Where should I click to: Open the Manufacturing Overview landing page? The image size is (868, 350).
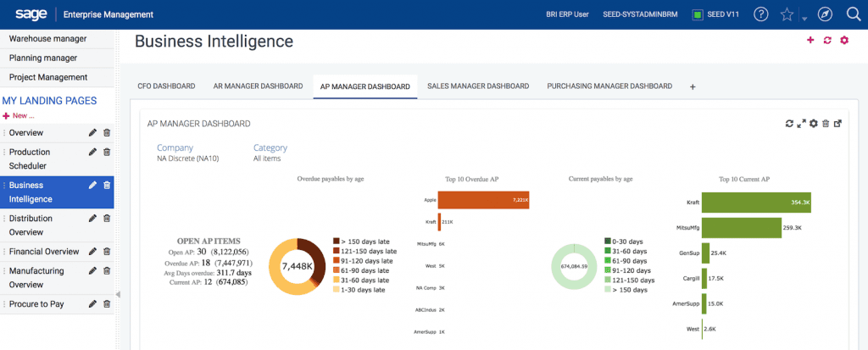[36, 278]
